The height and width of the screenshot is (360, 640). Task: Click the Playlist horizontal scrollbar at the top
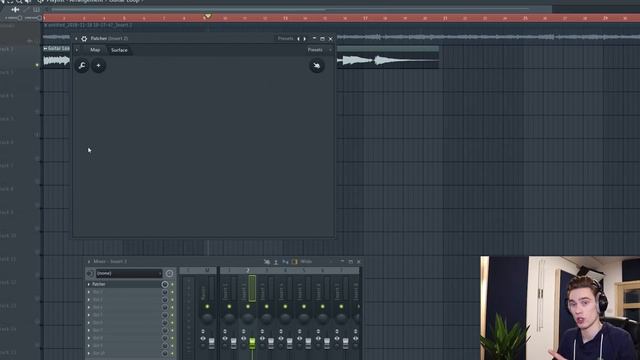[302, 9]
